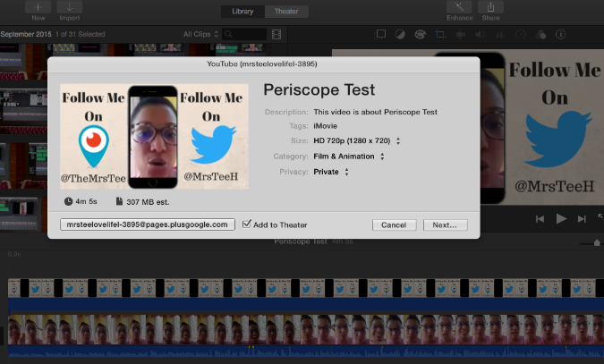The width and height of the screenshot is (604, 364).
Task: Switch to the Theater tab
Action: 286,12
